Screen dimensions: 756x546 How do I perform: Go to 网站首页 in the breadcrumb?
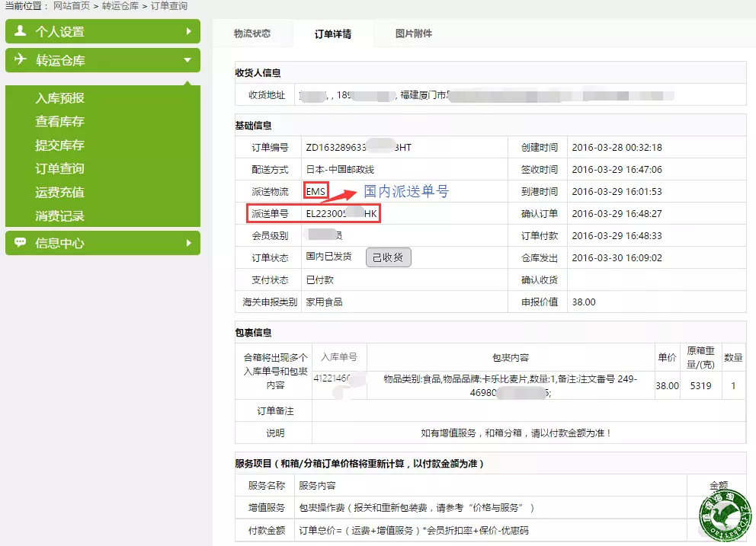coord(72,6)
